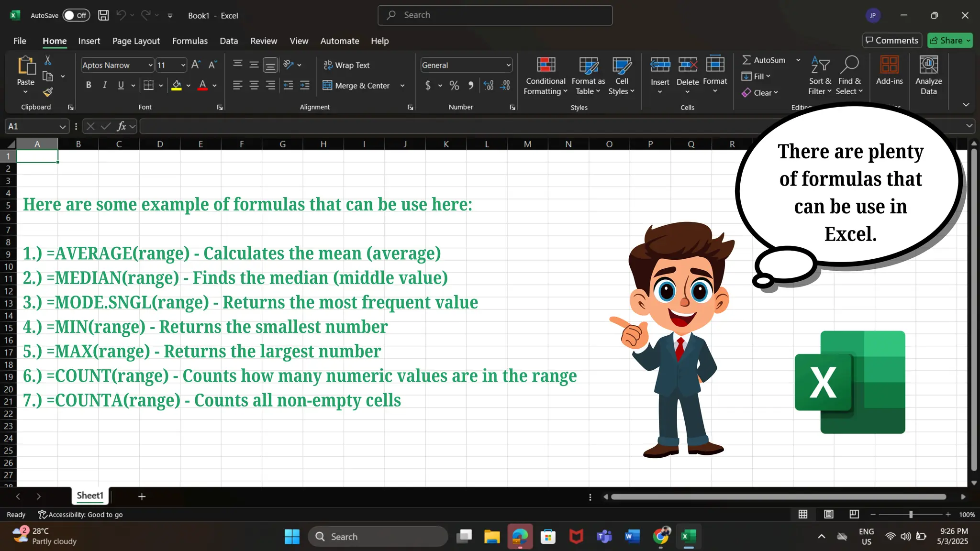Toggle Wrap Text

coord(346,65)
